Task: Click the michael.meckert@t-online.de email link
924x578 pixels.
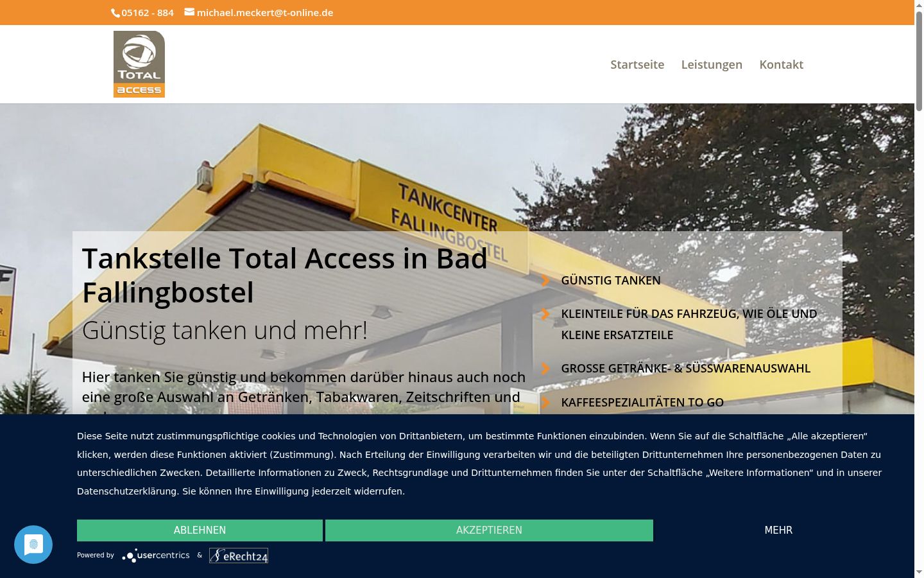Action: 265,13
